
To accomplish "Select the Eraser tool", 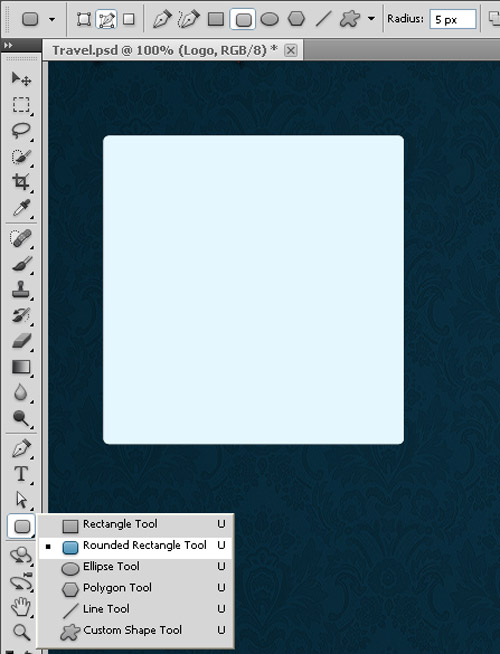I will pos(21,341).
